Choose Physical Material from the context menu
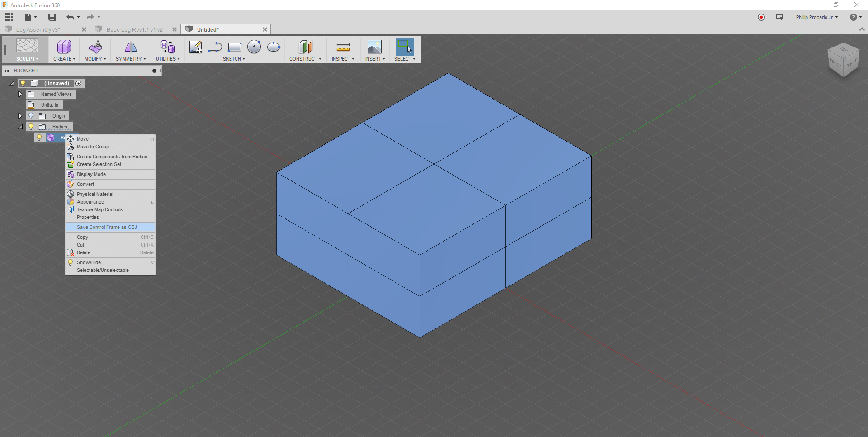This screenshot has height=437, width=868. (94, 194)
